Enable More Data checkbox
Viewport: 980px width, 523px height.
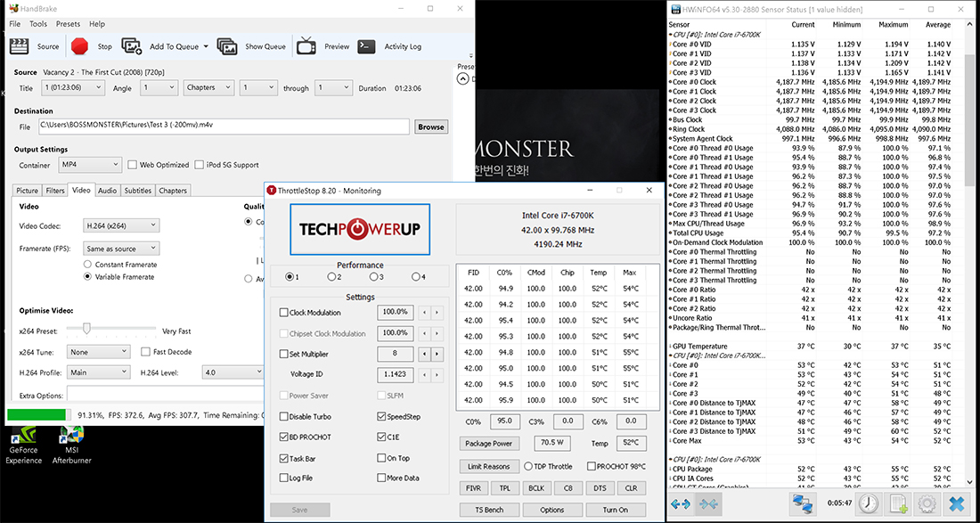(381, 478)
